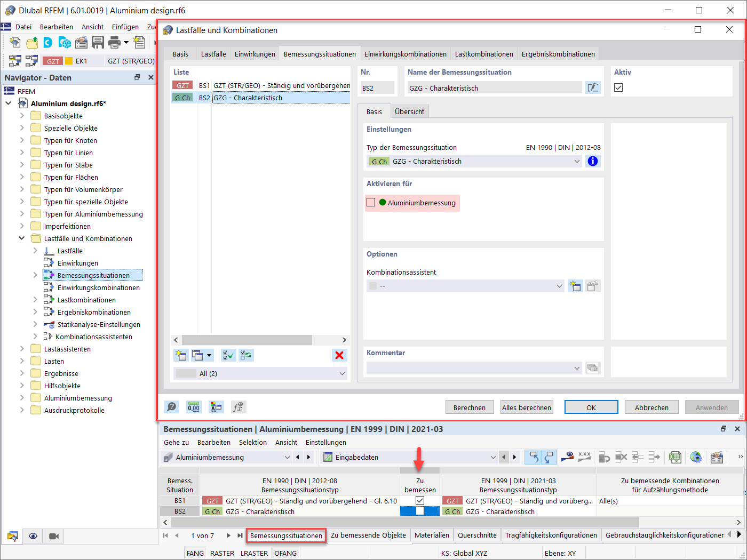The height and width of the screenshot is (560, 747).
Task: Enable the Aluminiumbemessung checkbox
Action: 371,202
